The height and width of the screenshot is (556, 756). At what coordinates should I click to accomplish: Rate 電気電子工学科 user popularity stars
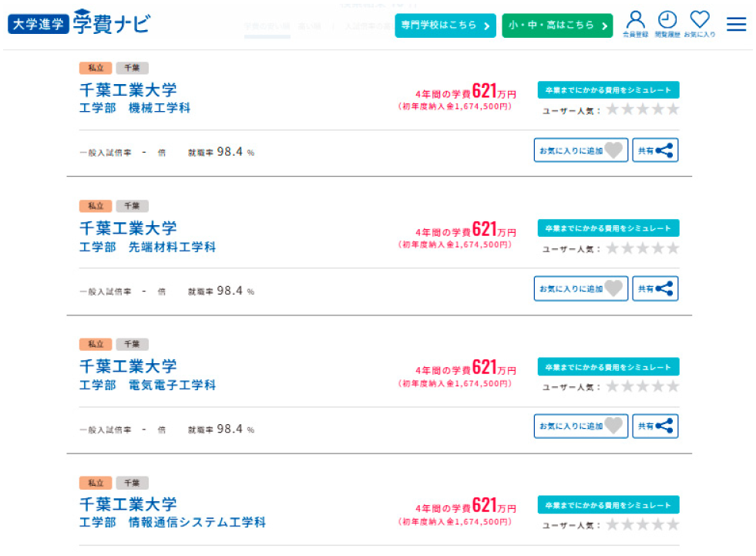click(x=643, y=386)
